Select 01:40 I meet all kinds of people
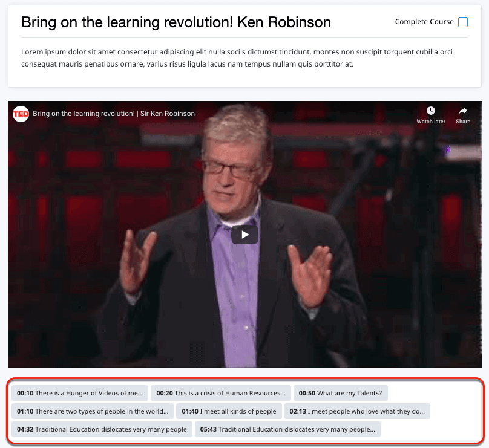Image resolution: width=489 pixels, height=448 pixels. click(229, 411)
